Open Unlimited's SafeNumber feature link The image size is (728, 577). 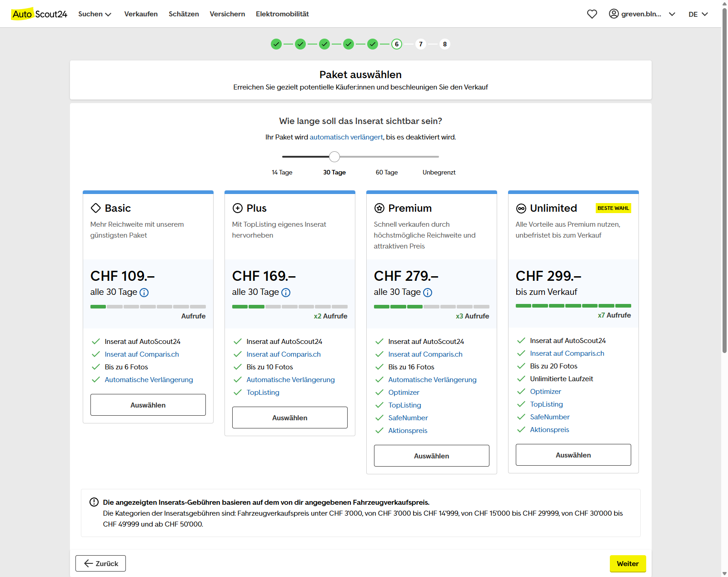pyautogui.click(x=550, y=417)
